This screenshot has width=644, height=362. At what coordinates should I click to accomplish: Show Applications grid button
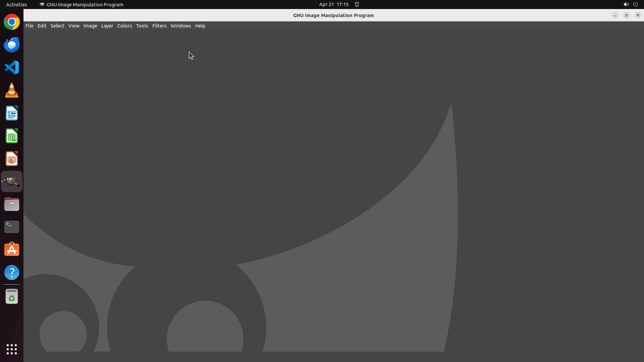[x=12, y=349]
